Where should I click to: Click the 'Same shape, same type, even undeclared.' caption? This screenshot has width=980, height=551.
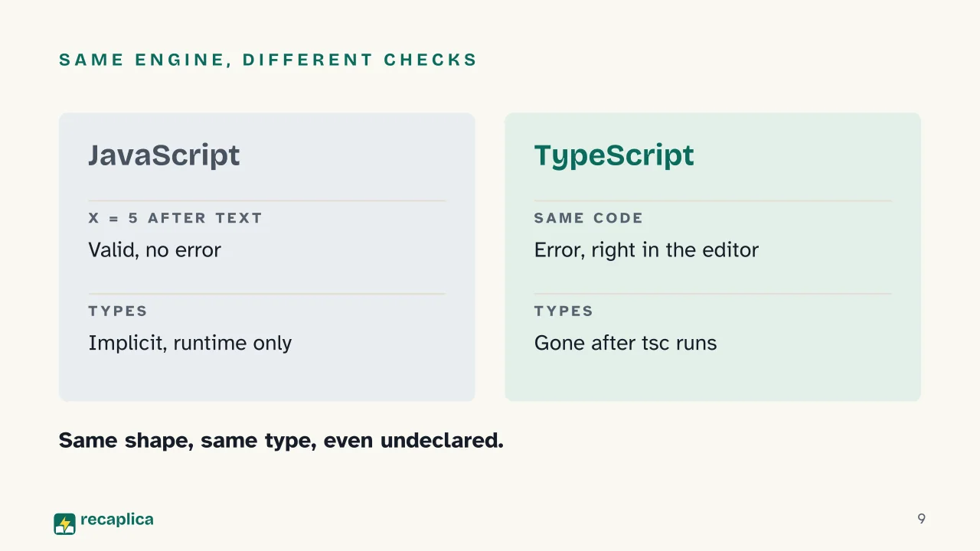coord(281,441)
